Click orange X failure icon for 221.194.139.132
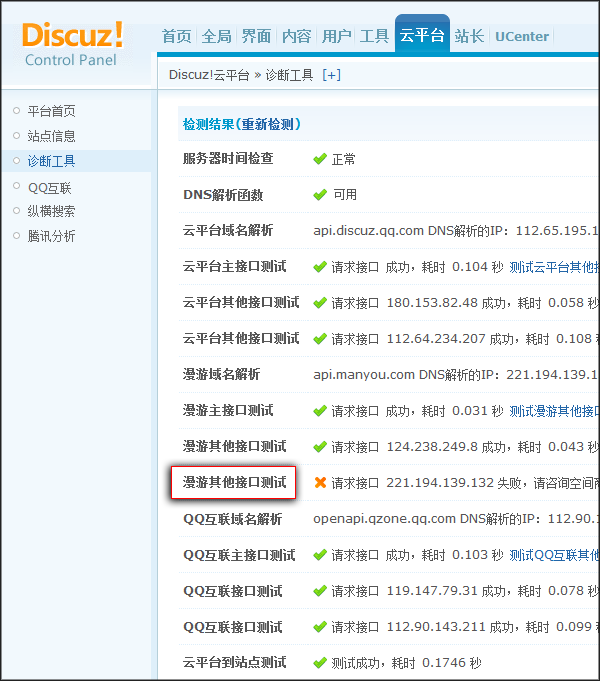600x681 pixels. (320, 483)
